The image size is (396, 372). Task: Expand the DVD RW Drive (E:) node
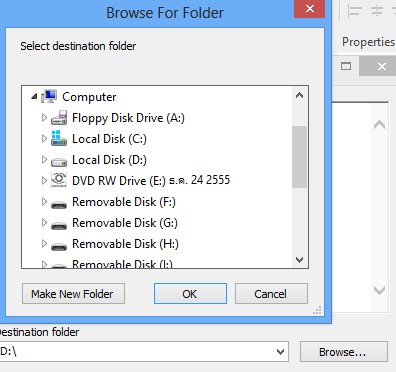pyautogui.click(x=44, y=180)
